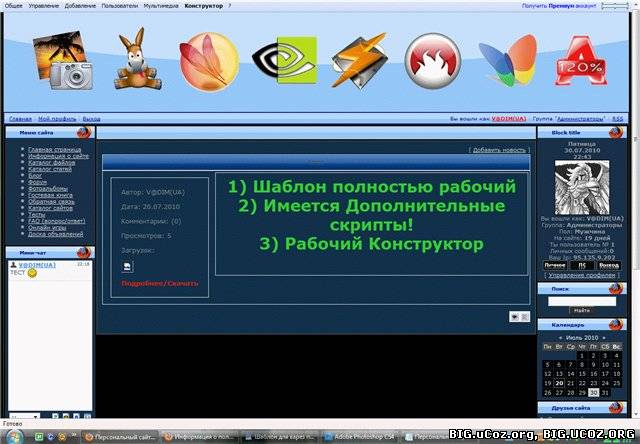Click the Firefox icon on Календарь block
The width and height of the screenshot is (640, 444).
coord(616,325)
